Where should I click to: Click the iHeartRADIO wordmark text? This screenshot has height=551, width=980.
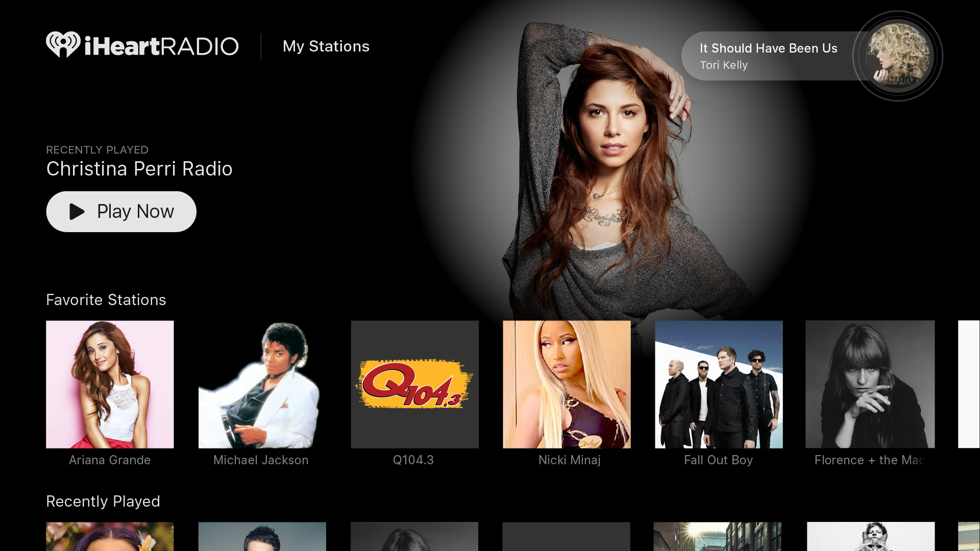click(161, 46)
